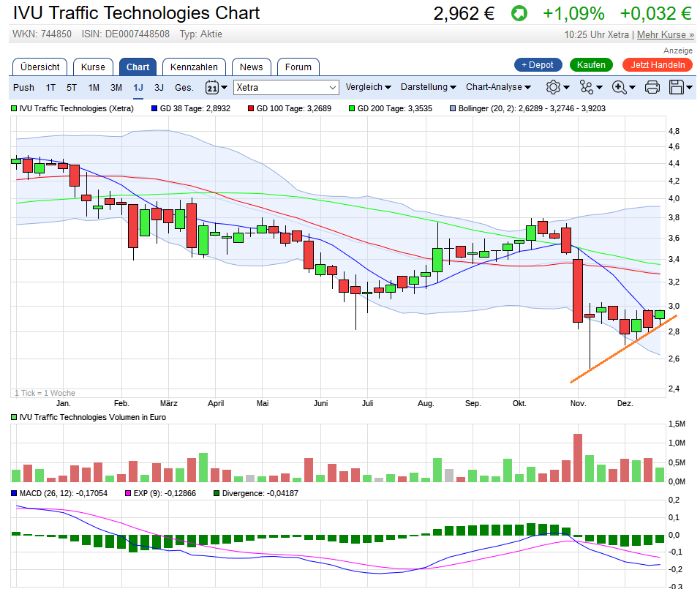Open the chart settings gear icon

553,87
